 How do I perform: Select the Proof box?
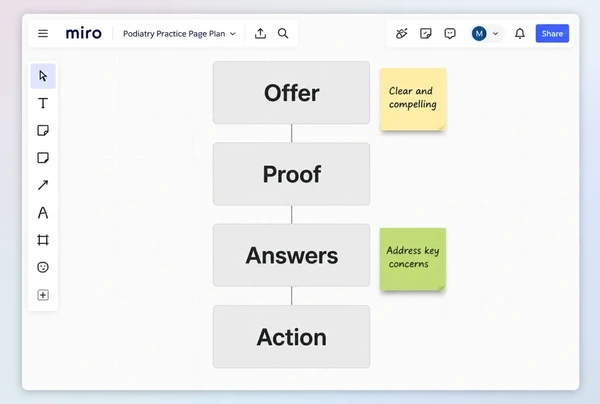[x=292, y=174]
